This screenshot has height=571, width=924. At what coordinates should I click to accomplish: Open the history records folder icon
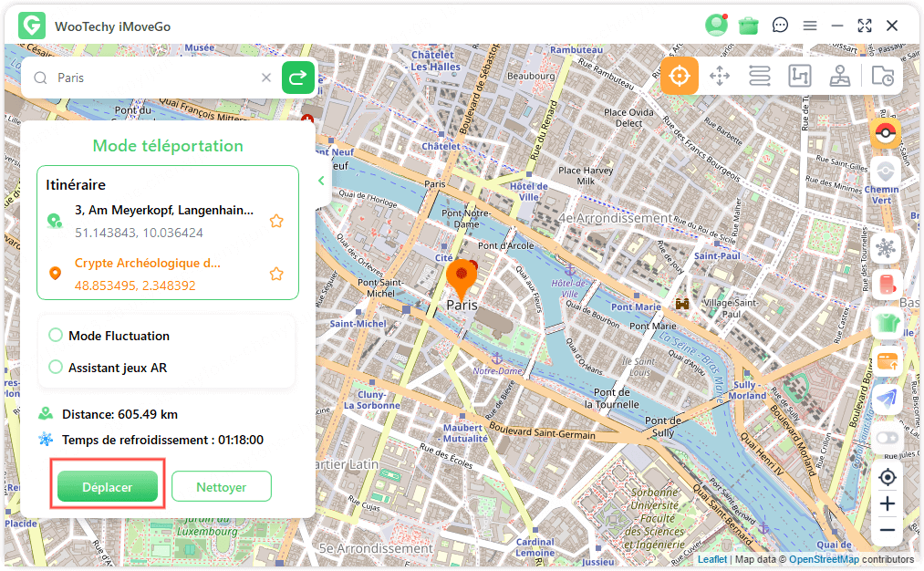[x=882, y=76]
